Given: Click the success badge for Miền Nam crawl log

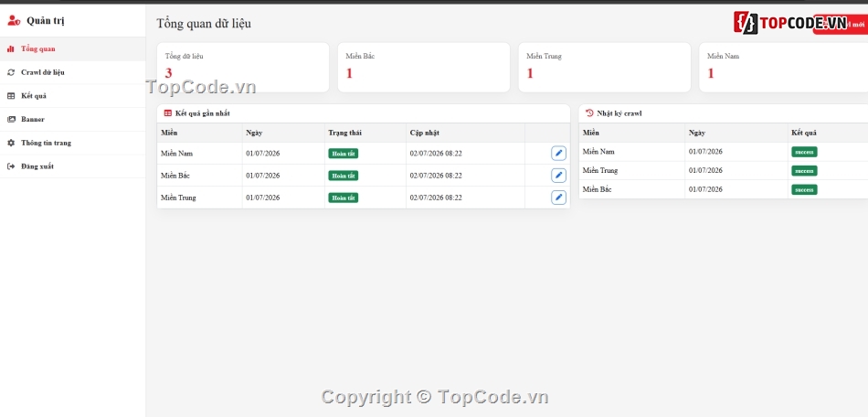Looking at the screenshot, I should tap(804, 152).
